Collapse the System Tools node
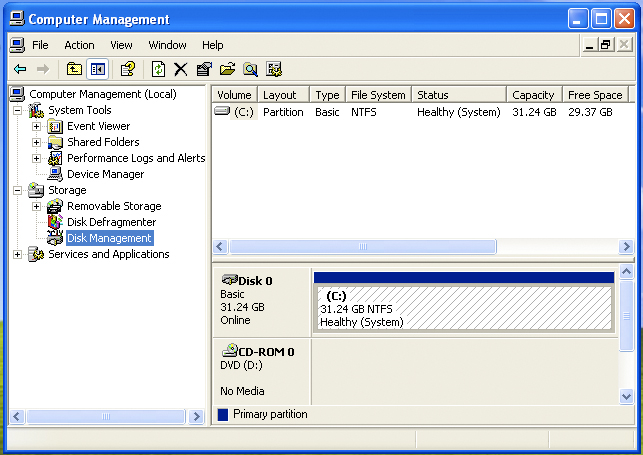Image resolution: width=643 pixels, height=455 pixels. pyautogui.click(x=18, y=110)
